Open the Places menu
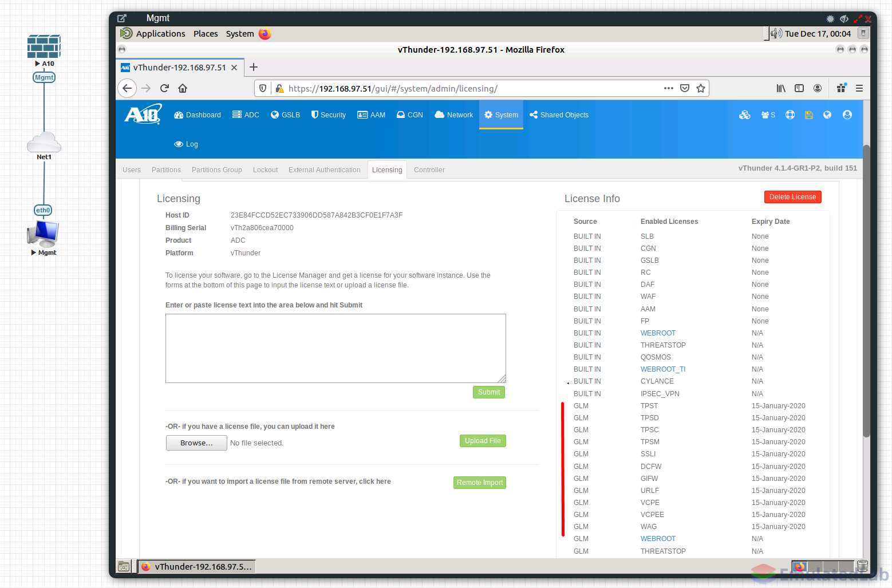Screen dimensions: 892x588 206,34
